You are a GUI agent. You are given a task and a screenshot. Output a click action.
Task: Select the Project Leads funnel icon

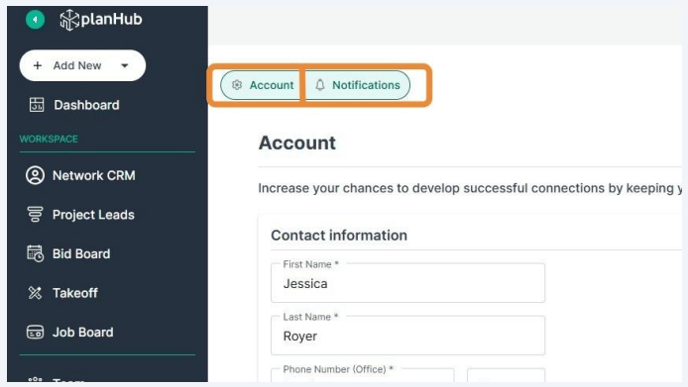click(35, 215)
